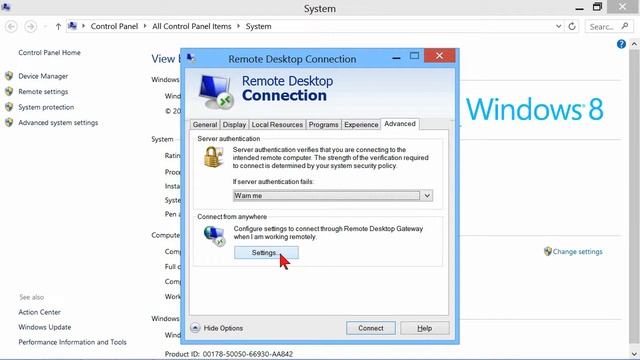640x360 pixels.
Task: Open Performance Information and Tools link
Action: point(72,342)
